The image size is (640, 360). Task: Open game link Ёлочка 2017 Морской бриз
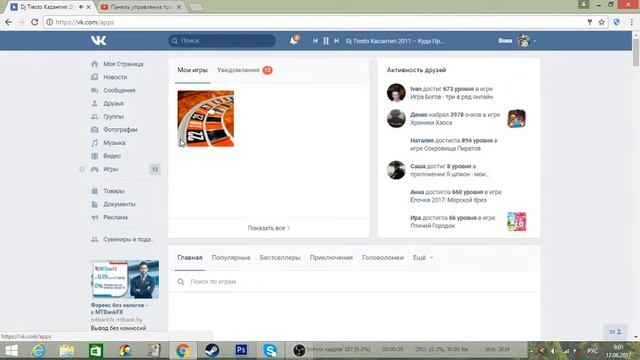pyautogui.click(x=448, y=200)
